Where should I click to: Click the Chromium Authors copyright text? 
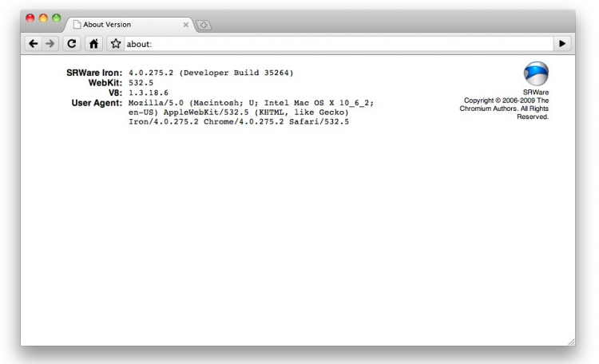coord(505,109)
